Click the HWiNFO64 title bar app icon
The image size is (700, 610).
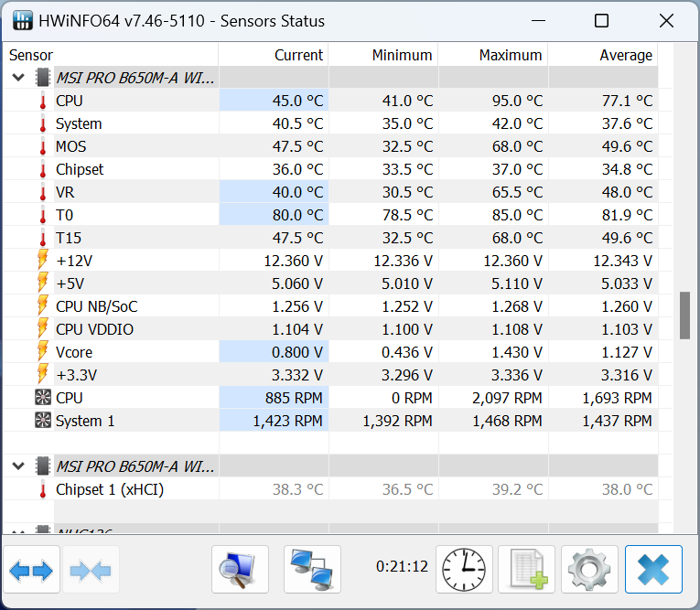[x=23, y=20]
